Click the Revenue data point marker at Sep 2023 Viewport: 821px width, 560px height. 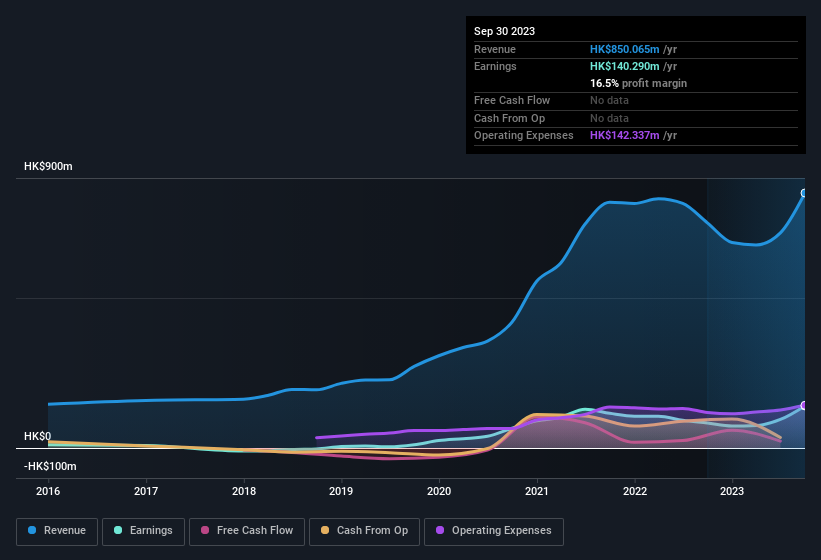click(x=804, y=193)
